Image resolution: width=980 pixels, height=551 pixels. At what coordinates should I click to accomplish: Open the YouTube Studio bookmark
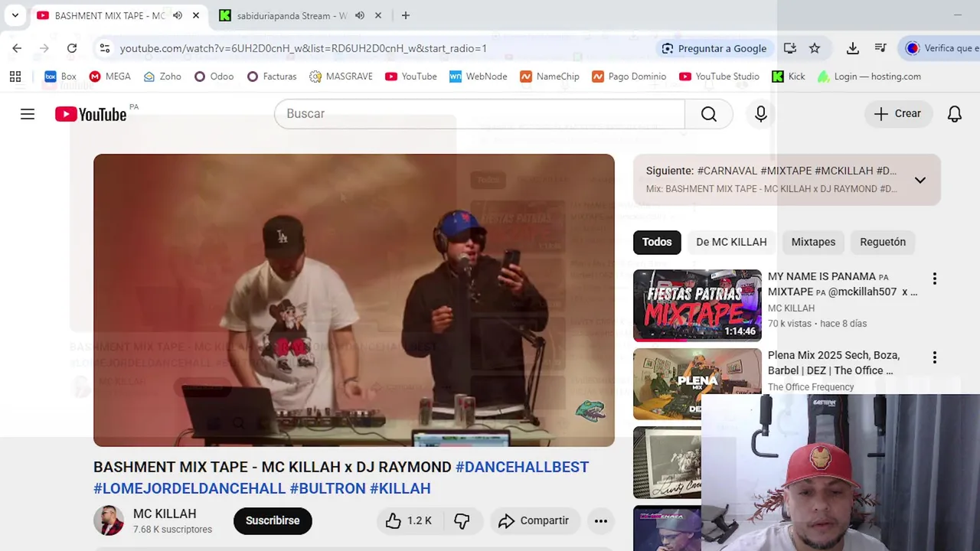(x=719, y=77)
